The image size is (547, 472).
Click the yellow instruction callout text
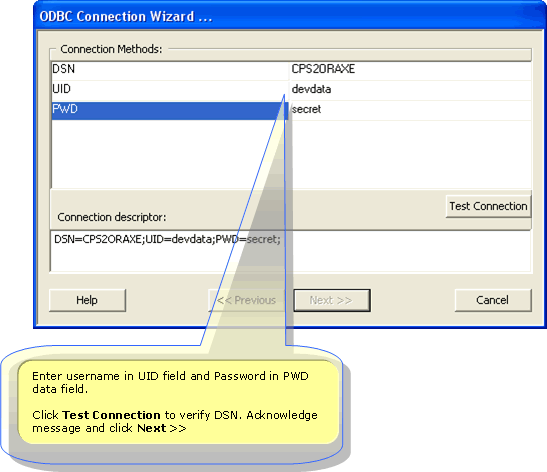[175, 402]
